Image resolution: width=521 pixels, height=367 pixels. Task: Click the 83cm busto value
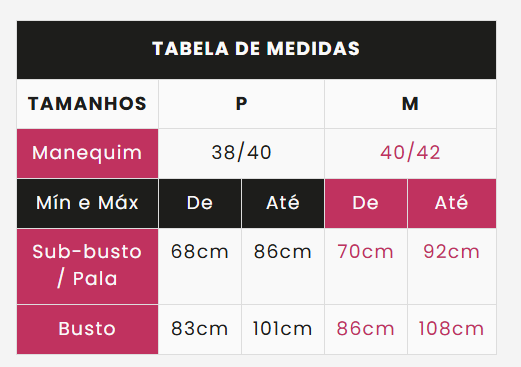pos(200,329)
